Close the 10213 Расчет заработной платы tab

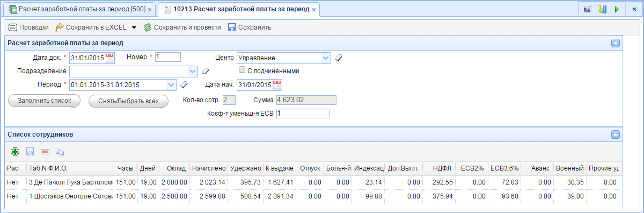313,10
